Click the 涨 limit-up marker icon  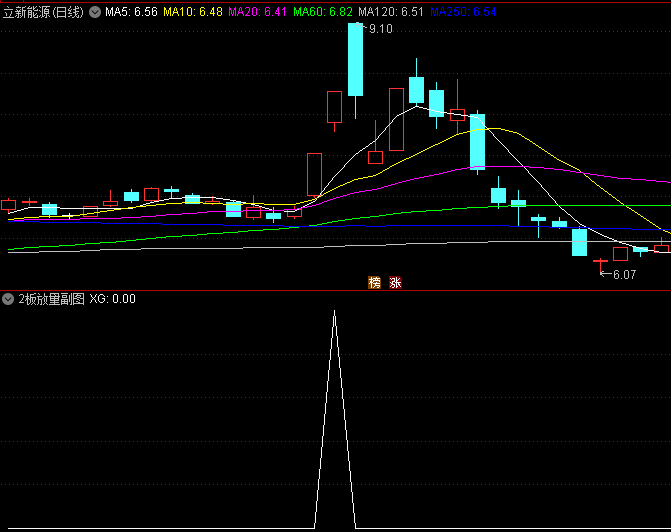pos(395,283)
